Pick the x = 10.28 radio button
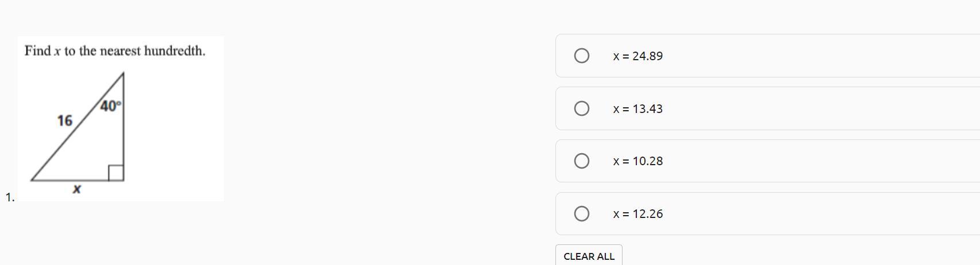This screenshot has width=980, height=265. point(581,161)
